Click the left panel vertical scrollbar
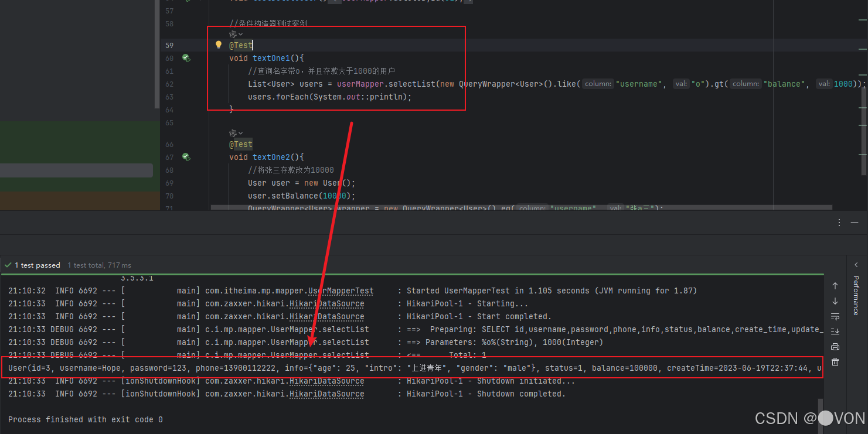 [156, 54]
